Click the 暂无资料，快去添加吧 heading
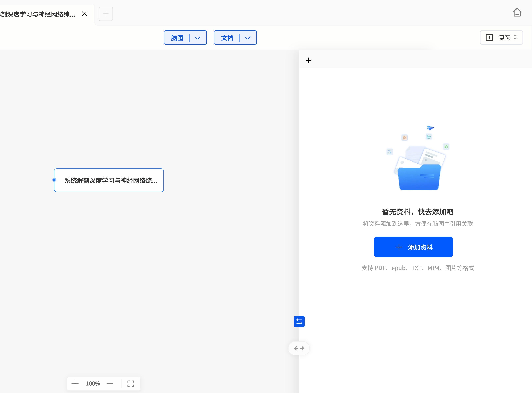532x393 pixels. (x=418, y=212)
